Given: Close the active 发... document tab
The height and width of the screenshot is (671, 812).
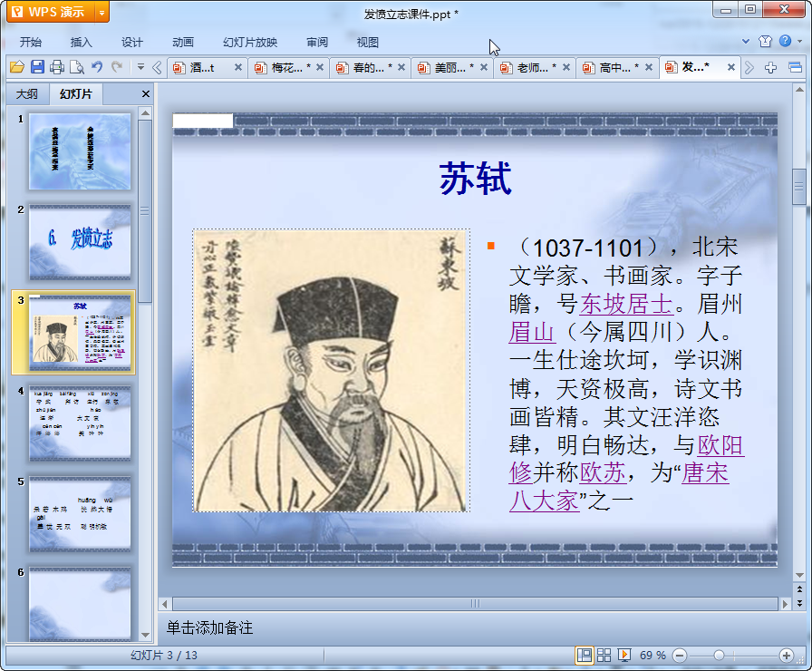Looking at the screenshot, I should point(731,67).
